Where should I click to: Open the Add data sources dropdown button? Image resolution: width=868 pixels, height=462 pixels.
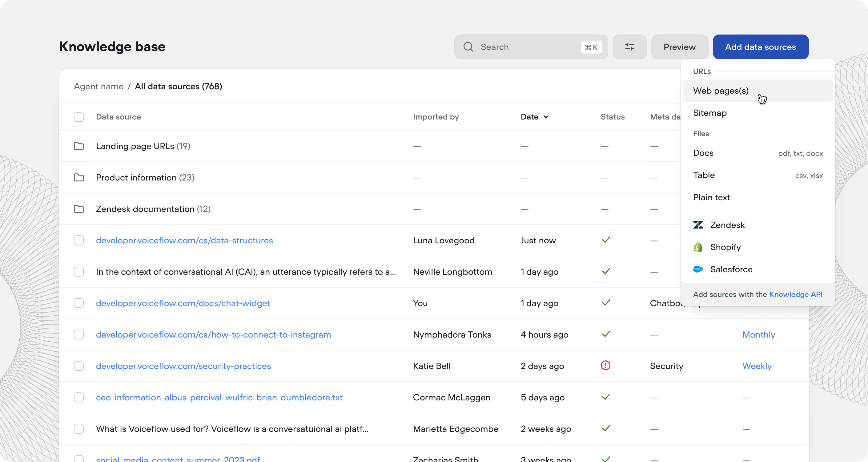pyautogui.click(x=760, y=47)
